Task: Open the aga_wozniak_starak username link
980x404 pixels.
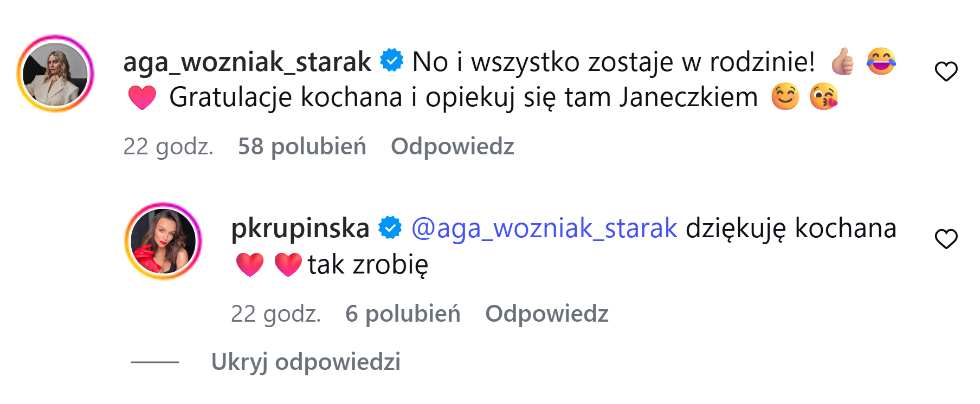Action: pyautogui.click(x=247, y=62)
